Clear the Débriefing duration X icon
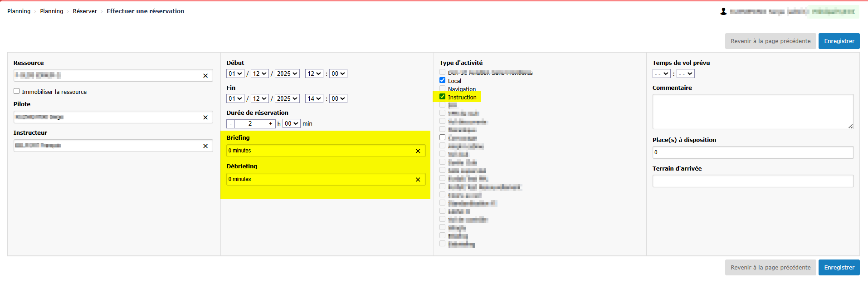 pyautogui.click(x=418, y=180)
